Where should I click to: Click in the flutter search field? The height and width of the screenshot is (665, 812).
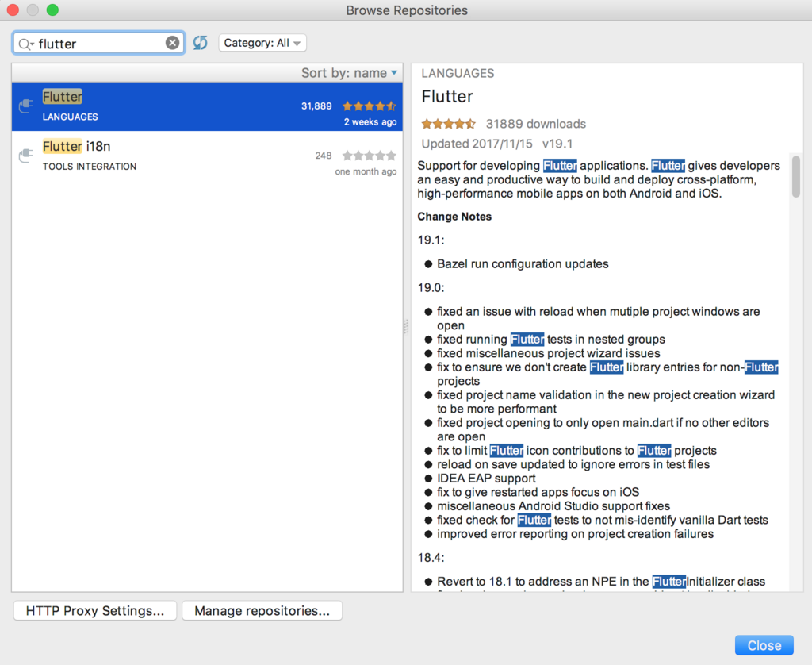pyautogui.click(x=98, y=44)
